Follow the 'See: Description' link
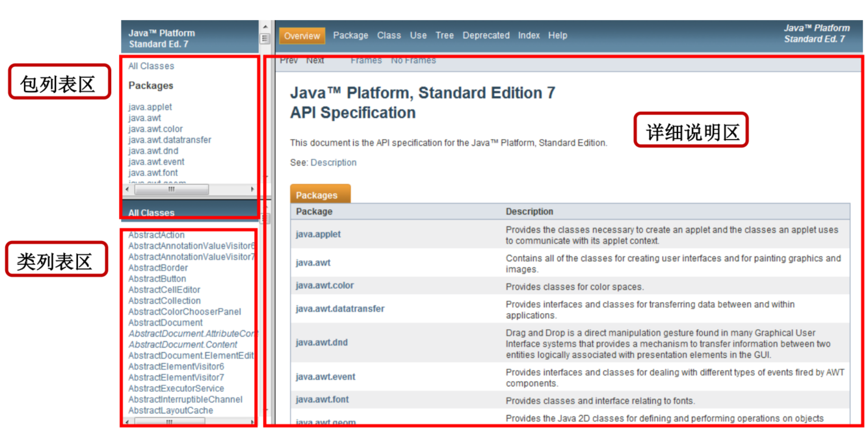 tap(334, 162)
